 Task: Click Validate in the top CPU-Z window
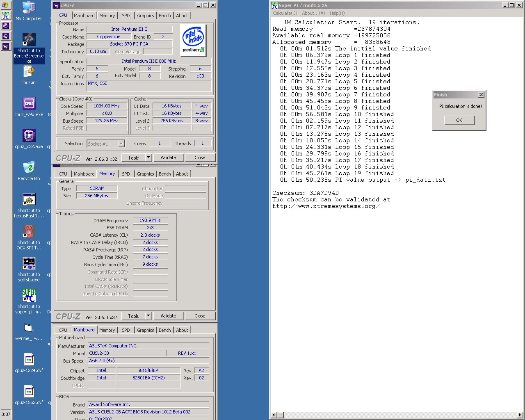[x=168, y=157]
